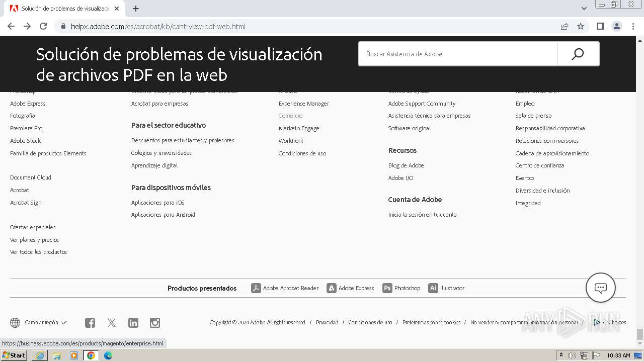Open Adobe Support Community link
The image size is (644, 362).
click(x=422, y=104)
